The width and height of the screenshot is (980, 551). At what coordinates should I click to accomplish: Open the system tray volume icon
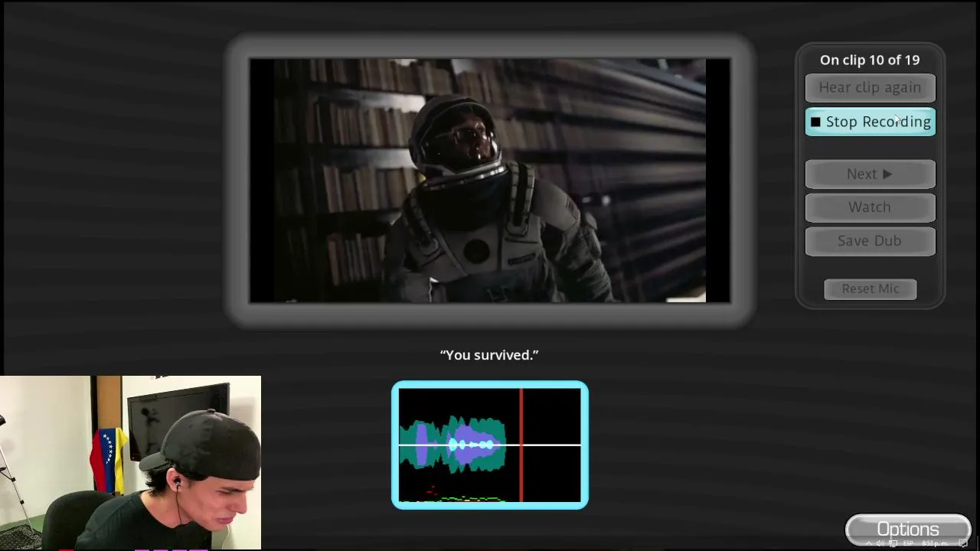[x=880, y=543]
